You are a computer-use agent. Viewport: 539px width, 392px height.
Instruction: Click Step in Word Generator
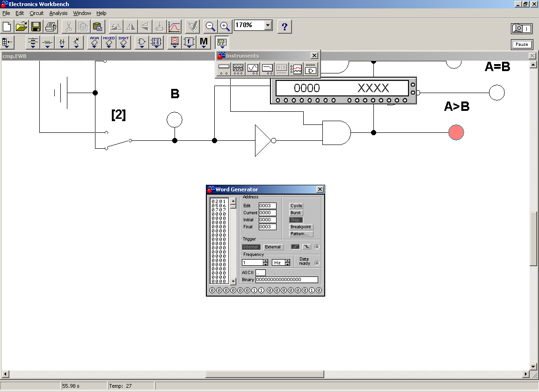pos(296,220)
